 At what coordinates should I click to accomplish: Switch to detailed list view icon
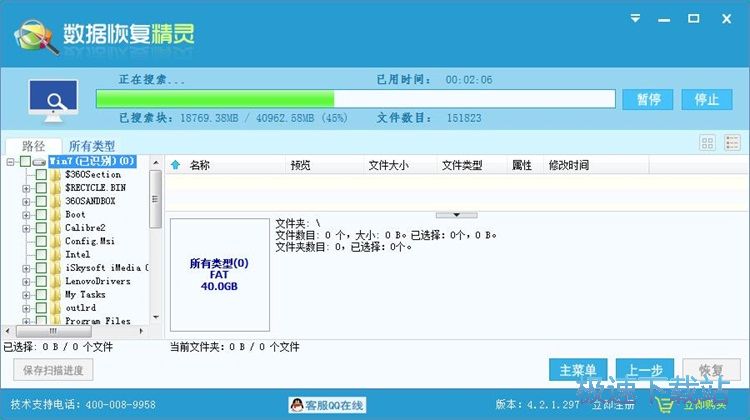732,143
